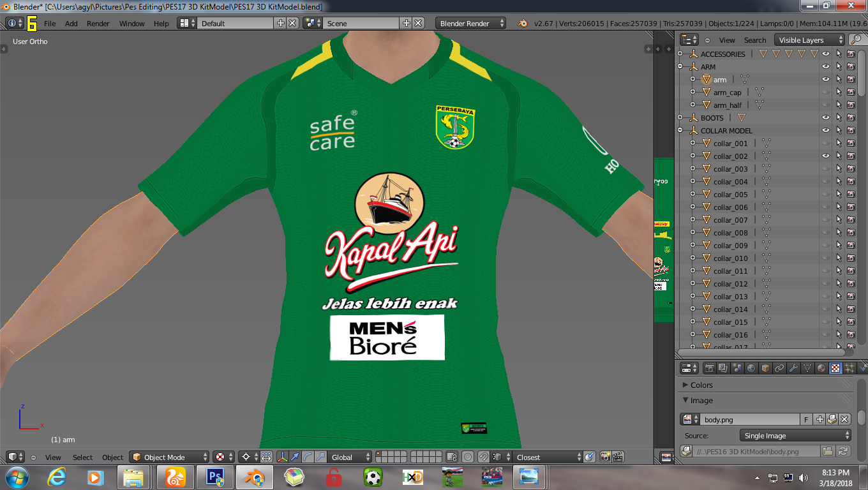Reload the body.png image
Image resolution: width=868 pixels, height=490 pixels.
(x=844, y=451)
